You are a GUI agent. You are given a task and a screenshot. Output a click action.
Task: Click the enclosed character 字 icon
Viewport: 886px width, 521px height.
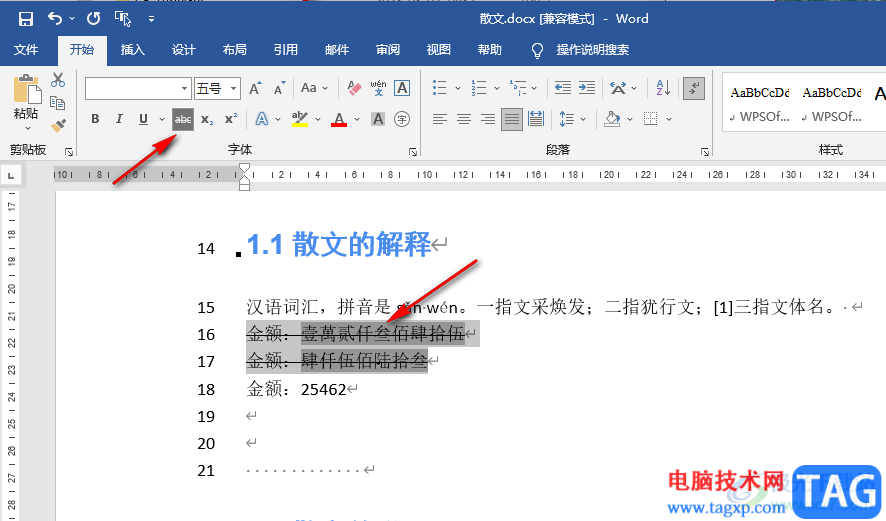point(402,119)
